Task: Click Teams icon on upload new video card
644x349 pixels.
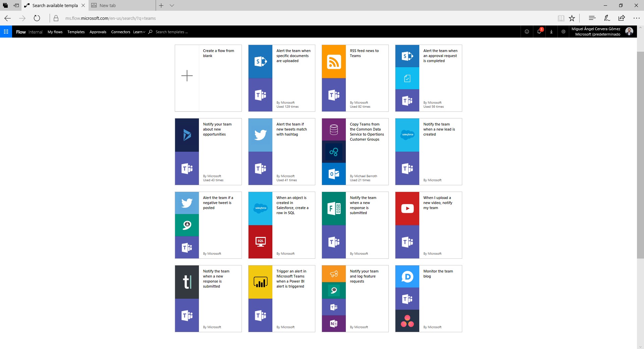Action: (x=407, y=242)
